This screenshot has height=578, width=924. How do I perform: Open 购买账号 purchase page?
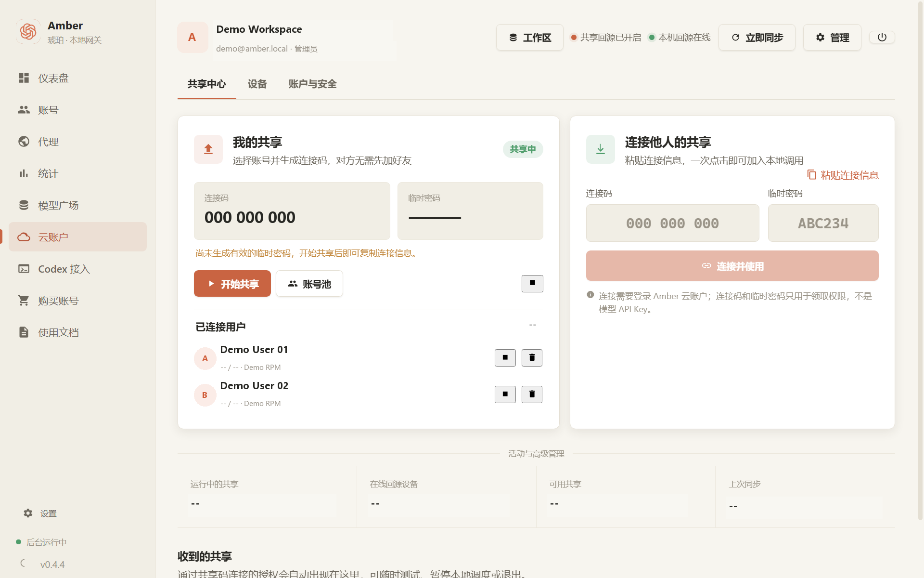point(77,301)
